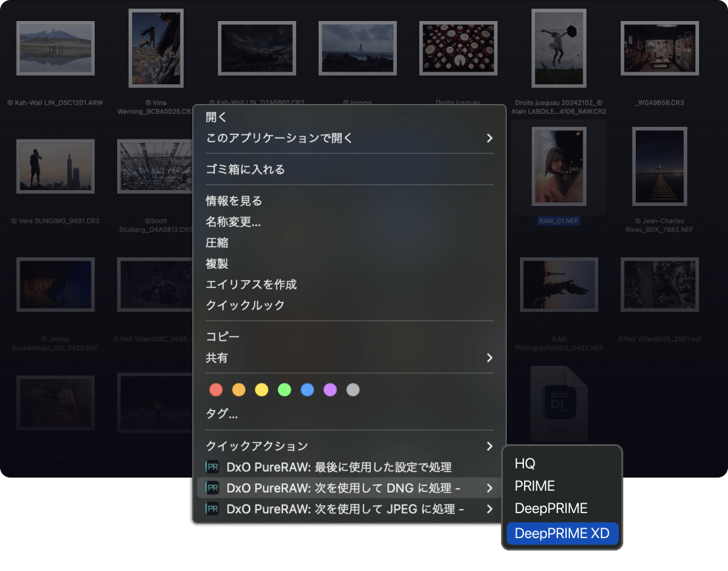Select Irina Werning_9C9A0025 photo thumbnail
Viewport: 728px width, 571px height.
[156, 48]
